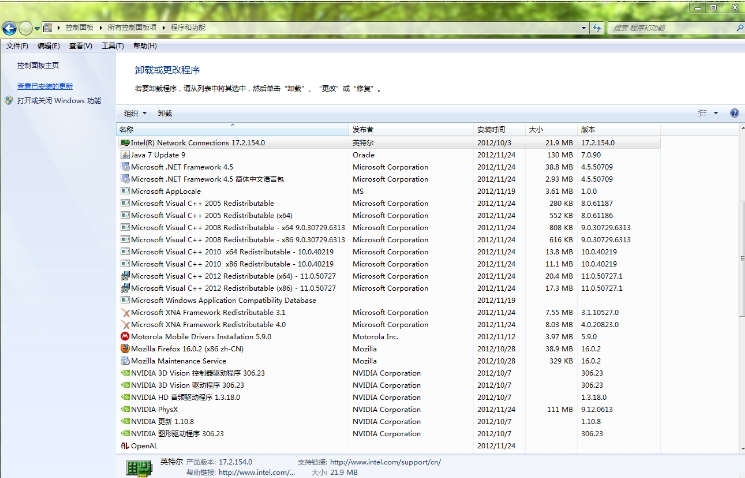Click the Windows Application Compatibility Database icon
Viewport: 745px width, 478px height.
125,300
